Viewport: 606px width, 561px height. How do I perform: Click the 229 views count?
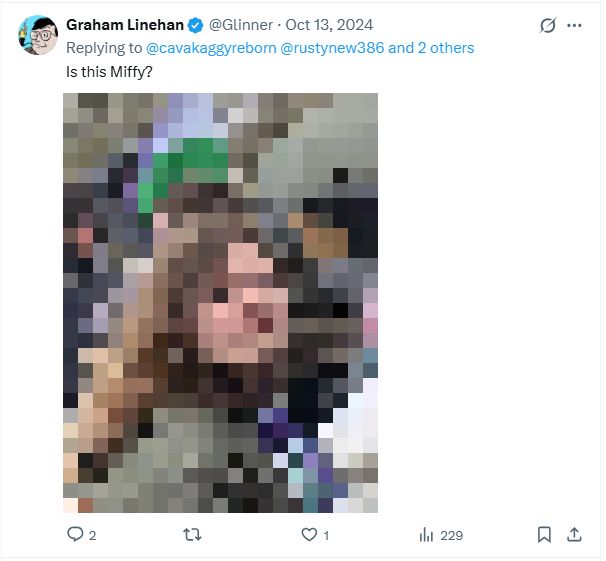pos(451,535)
